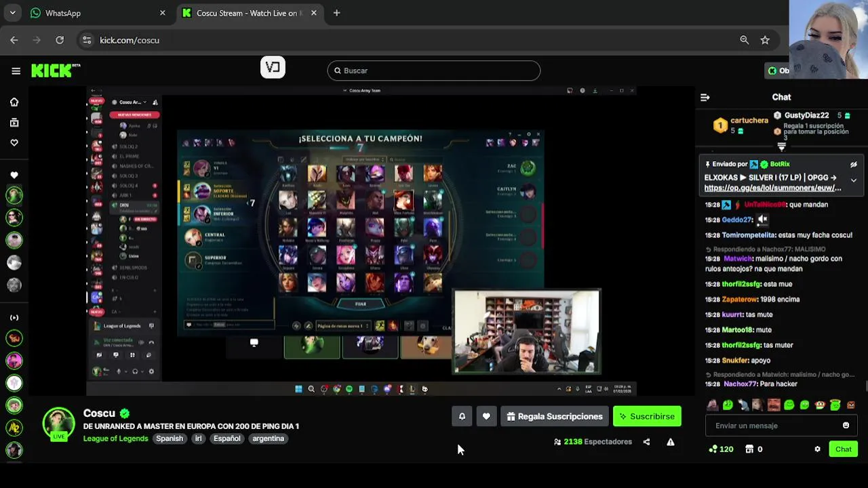Go to Kick home via logo

pyautogui.click(x=56, y=70)
